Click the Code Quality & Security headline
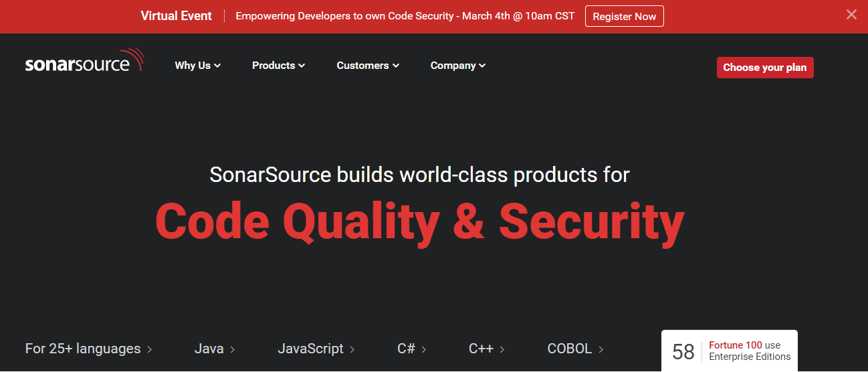The image size is (868, 372). coord(419,221)
